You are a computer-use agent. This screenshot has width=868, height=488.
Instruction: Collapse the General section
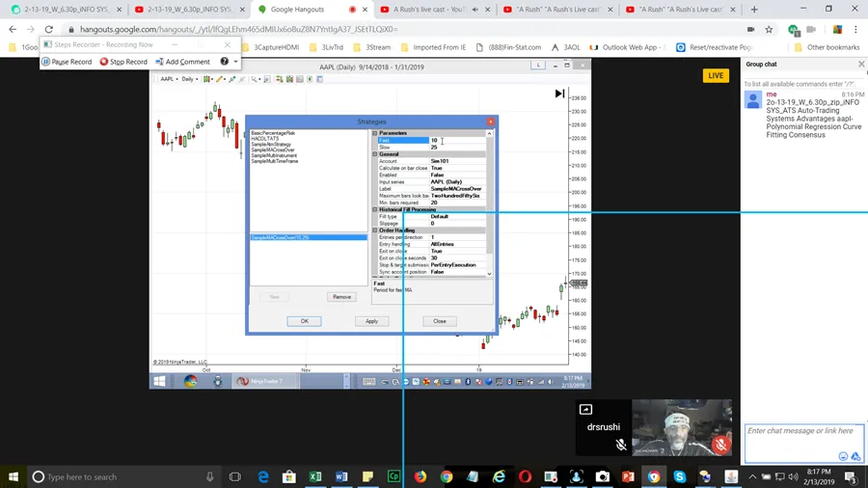pos(375,154)
